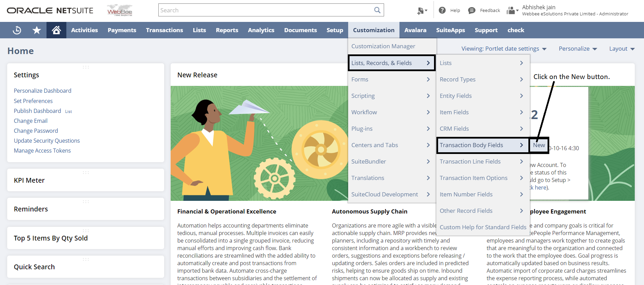This screenshot has width=644, height=285.
Task: Open the Layout dropdown
Action: [622, 49]
